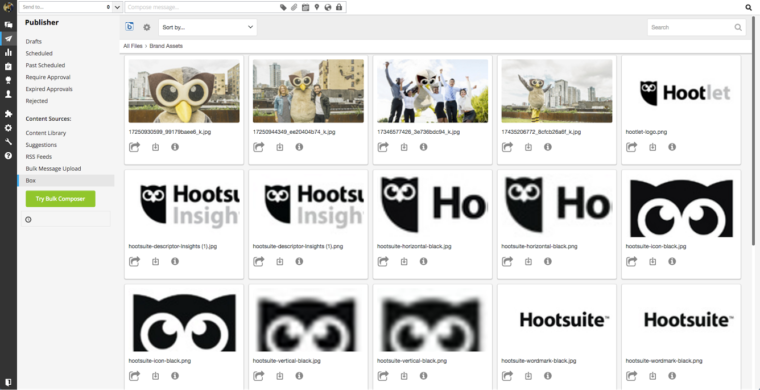Open hootsuite-horizontal-black.png thumbnail
Image resolution: width=760 pixels, height=390 pixels.
tap(557, 206)
